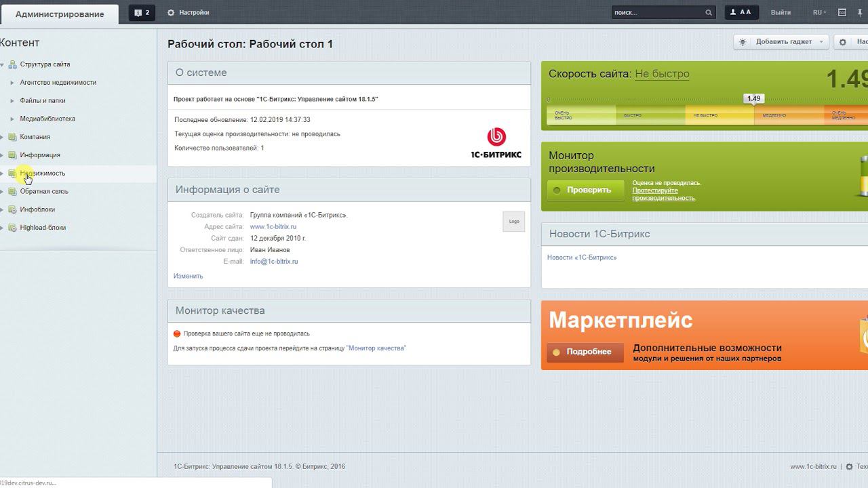The image size is (868, 488).
Task: Click the site Logo thumbnail
Action: 514,222
